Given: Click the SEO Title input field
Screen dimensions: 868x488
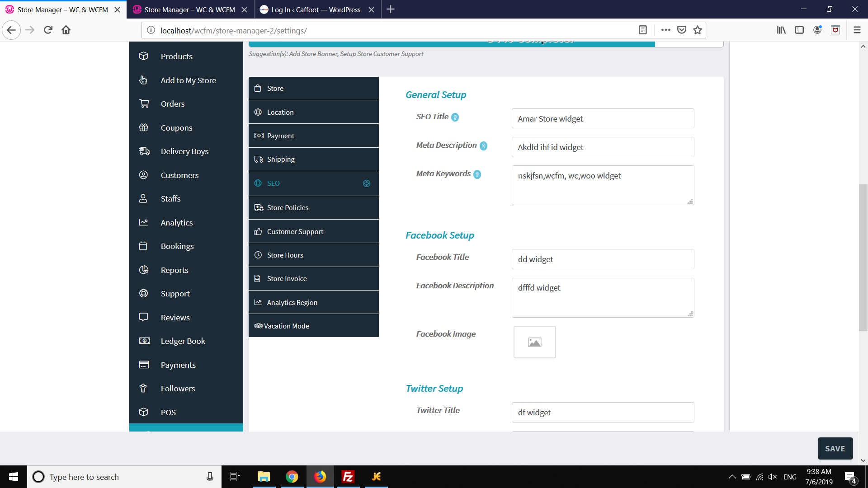Looking at the screenshot, I should 603,118.
